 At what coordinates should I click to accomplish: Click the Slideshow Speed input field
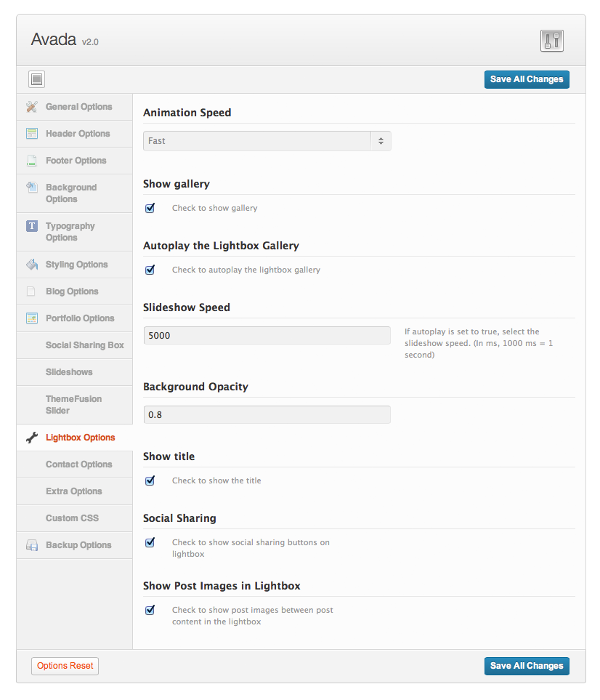(x=267, y=335)
